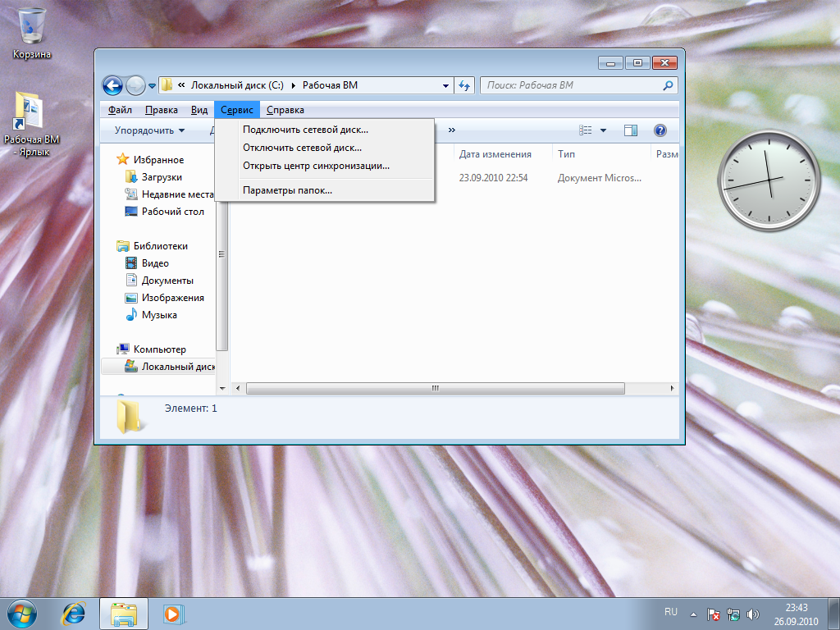Open recent pages dropdown arrow
Image resolution: width=840 pixels, height=630 pixels.
[152, 85]
